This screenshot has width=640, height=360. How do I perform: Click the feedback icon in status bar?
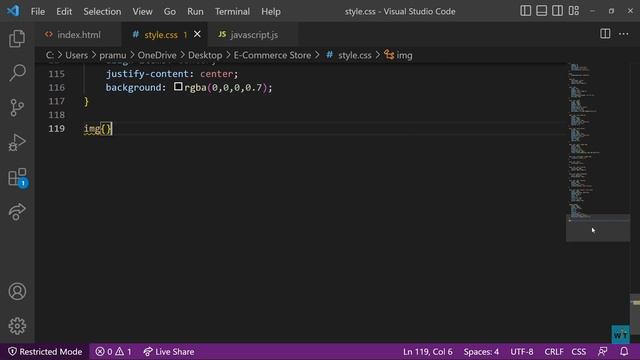[602, 351]
